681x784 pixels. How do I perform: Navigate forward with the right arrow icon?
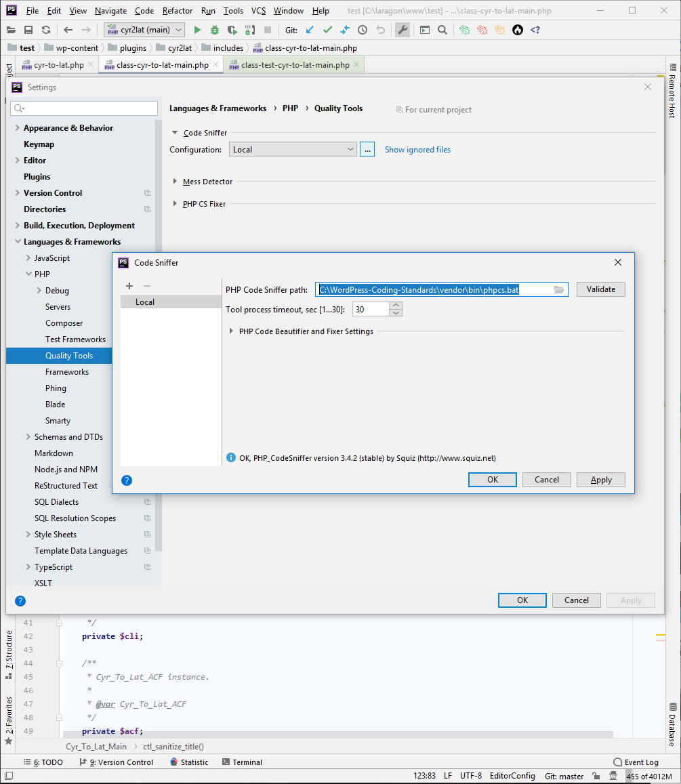point(86,30)
